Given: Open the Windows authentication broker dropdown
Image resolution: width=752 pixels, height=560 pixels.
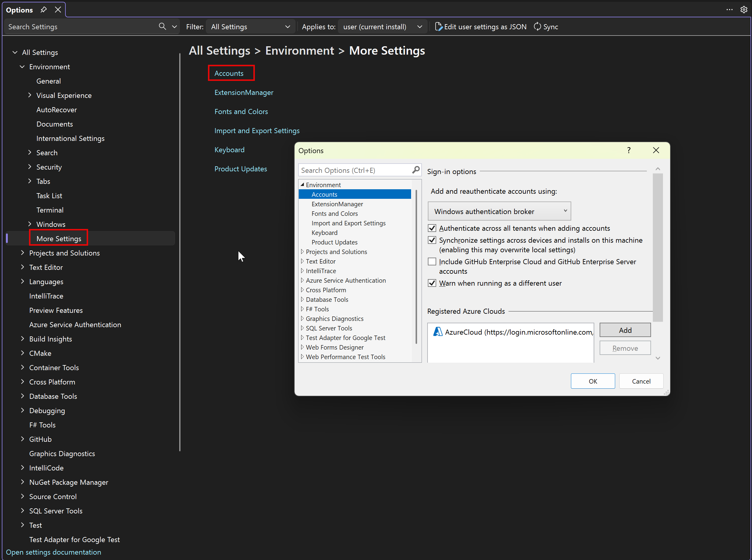Looking at the screenshot, I should [x=565, y=211].
